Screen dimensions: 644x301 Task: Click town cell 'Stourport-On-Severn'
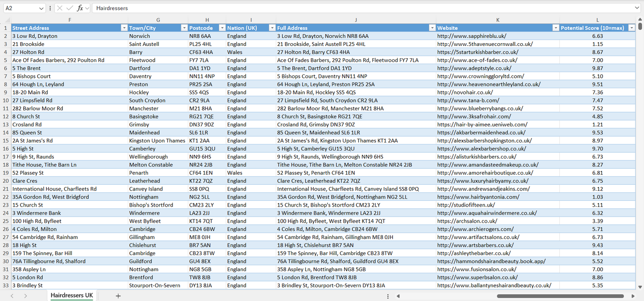click(158, 285)
